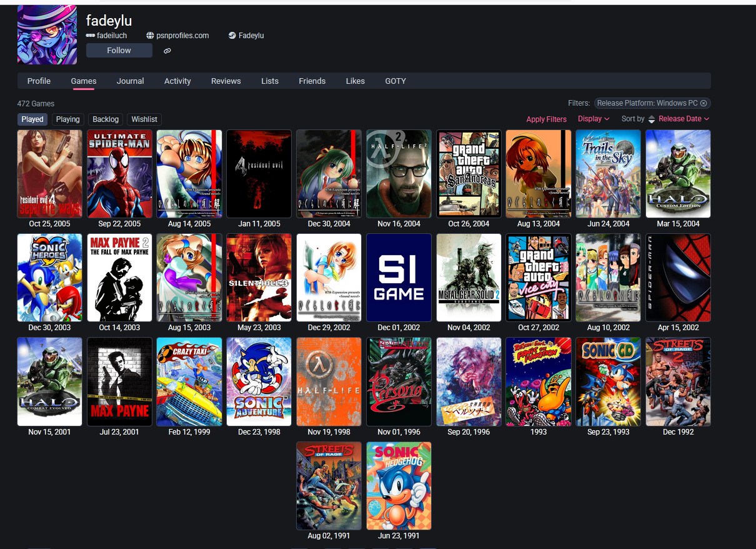Switch to the Likes tab

[355, 81]
